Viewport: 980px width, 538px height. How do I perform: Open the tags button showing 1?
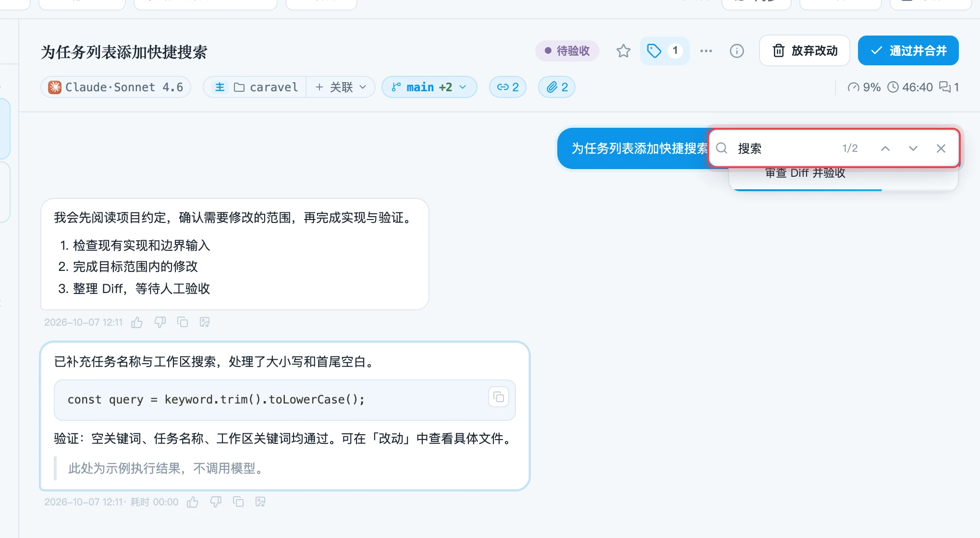[x=665, y=51]
